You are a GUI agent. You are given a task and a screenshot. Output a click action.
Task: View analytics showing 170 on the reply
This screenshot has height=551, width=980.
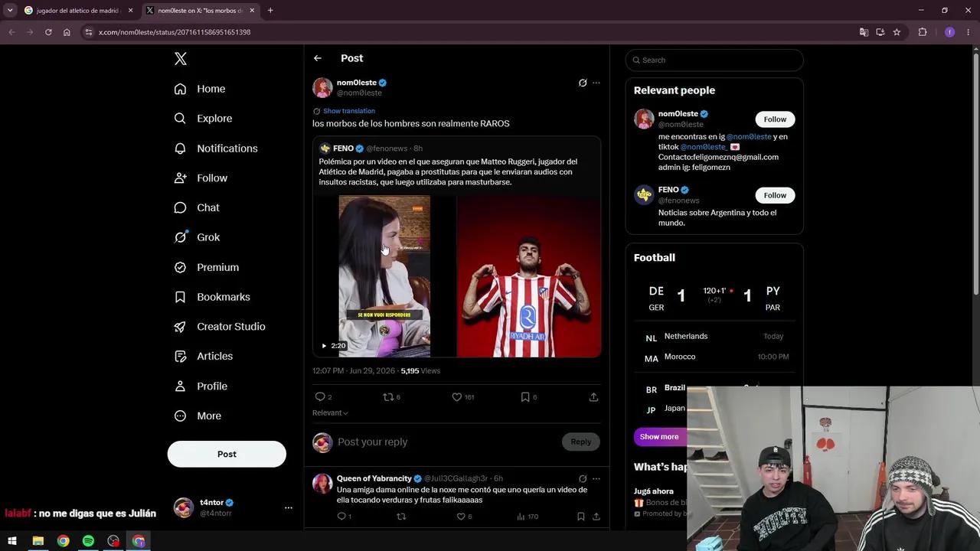click(528, 517)
